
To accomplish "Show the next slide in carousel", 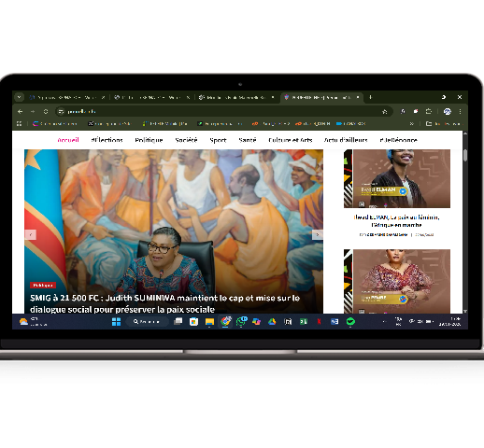I will (318, 234).
